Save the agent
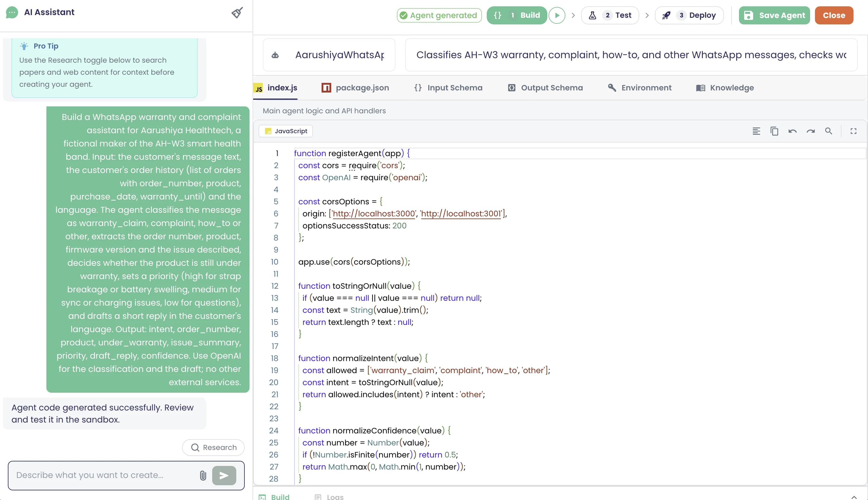Image resolution: width=868 pixels, height=500 pixels. (x=774, y=15)
